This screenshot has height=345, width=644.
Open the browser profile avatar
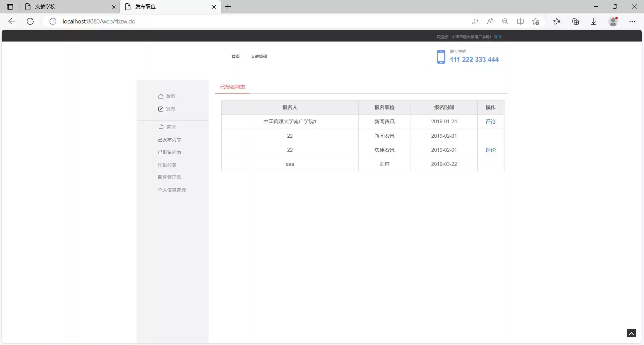613,21
